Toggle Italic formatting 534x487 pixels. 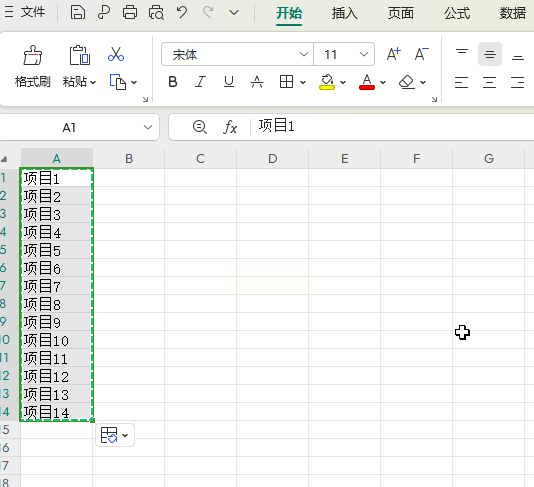pos(200,82)
